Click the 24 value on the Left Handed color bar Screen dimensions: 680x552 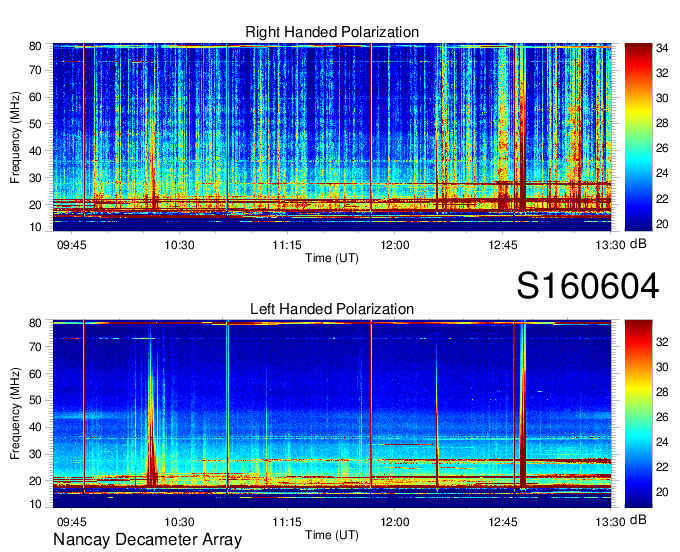click(x=662, y=442)
